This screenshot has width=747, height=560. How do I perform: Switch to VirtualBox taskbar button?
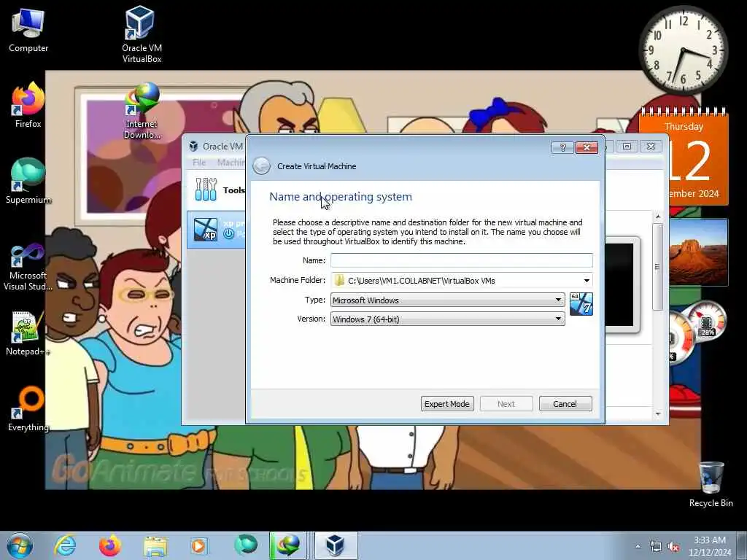coord(336,545)
